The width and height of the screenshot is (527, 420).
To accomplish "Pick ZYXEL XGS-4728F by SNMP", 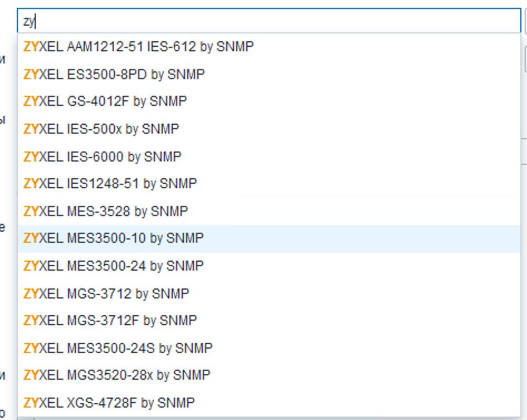I will (269, 403).
